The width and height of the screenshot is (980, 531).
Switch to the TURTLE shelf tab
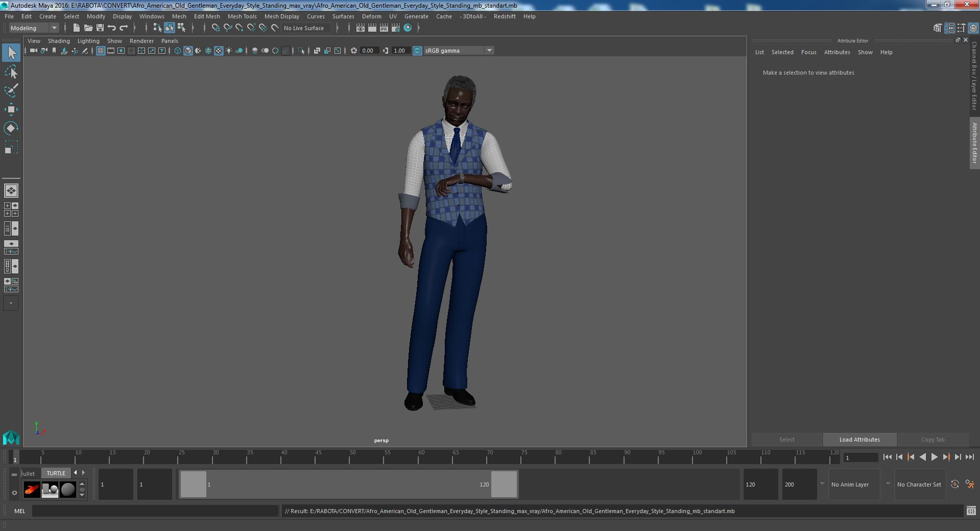coord(56,473)
